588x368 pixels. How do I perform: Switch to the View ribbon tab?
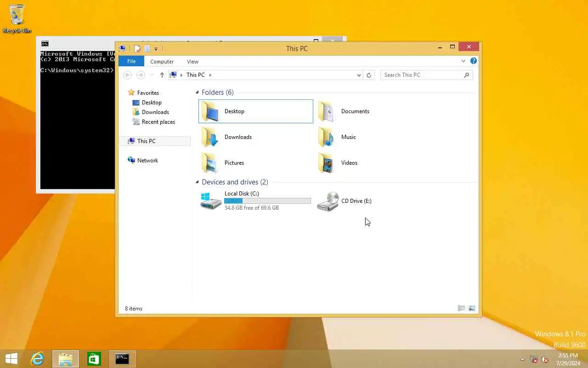point(192,61)
